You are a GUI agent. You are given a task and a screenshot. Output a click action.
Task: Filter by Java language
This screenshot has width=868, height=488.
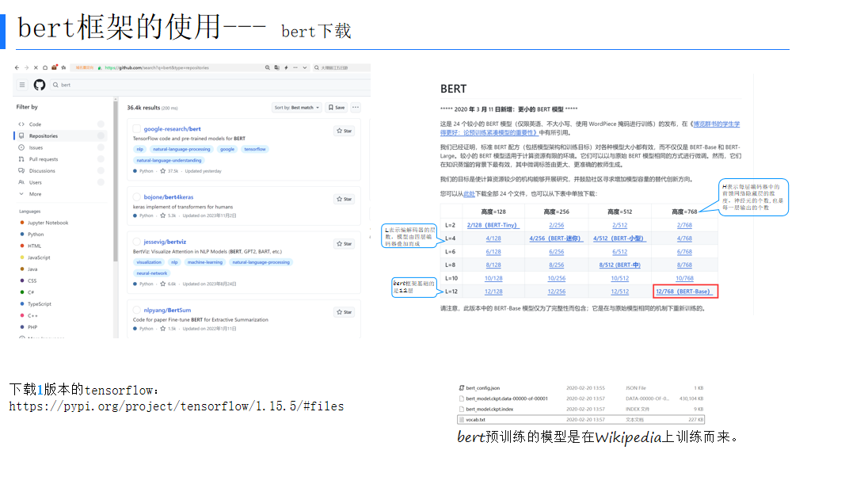[x=29, y=269]
